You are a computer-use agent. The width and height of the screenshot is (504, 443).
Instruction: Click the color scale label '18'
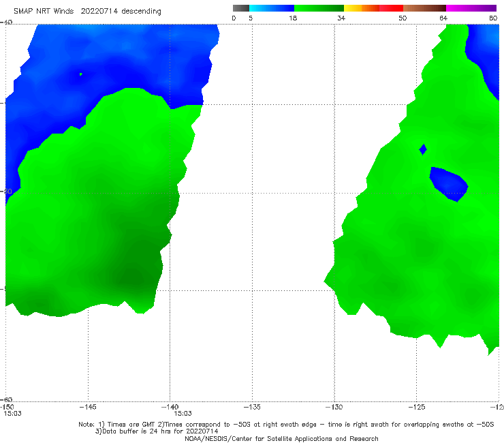(x=293, y=18)
